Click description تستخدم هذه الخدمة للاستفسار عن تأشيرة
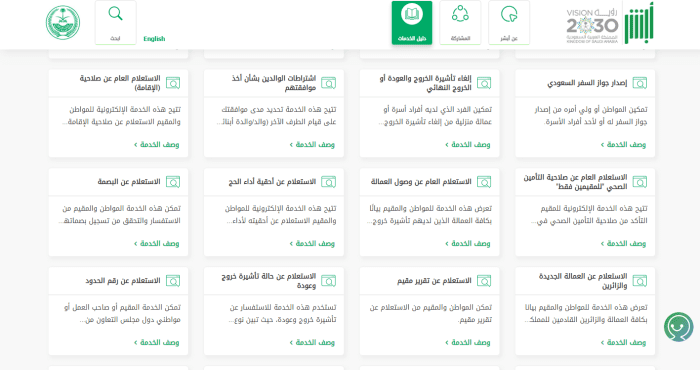 pyautogui.click(x=283, y=314)
